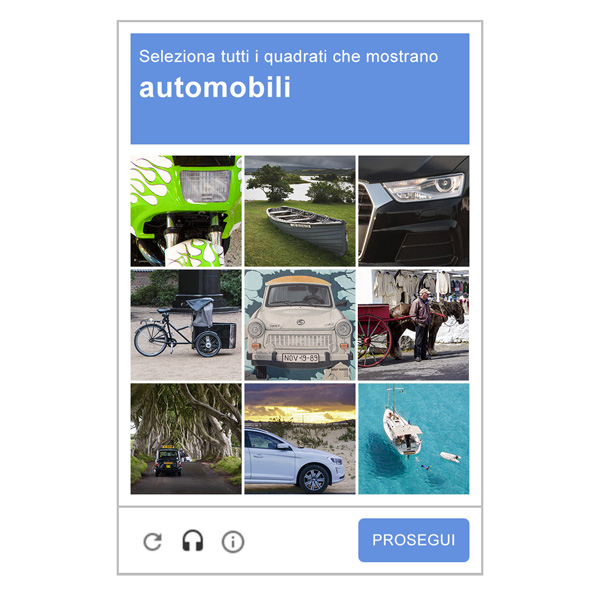This screenshot has width=600, height=600.
Task: Select the rowboat on grass tile
Action: (x=300, y=211)
